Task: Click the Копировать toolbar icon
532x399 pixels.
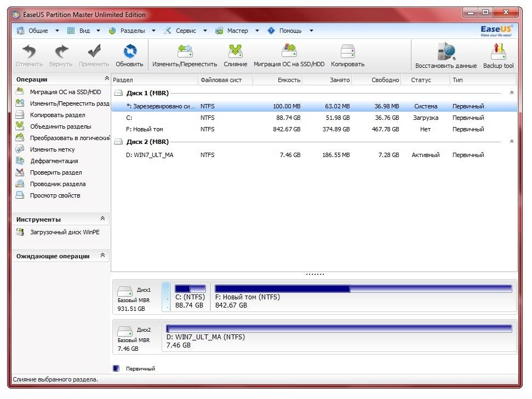Action: [348, 51]
